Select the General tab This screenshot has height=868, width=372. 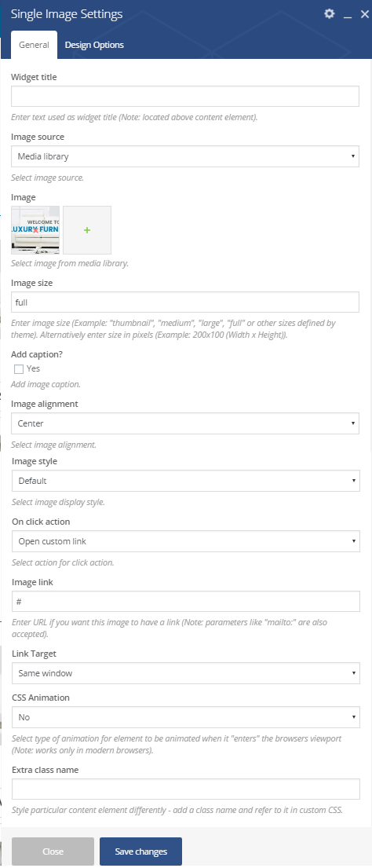35,45
